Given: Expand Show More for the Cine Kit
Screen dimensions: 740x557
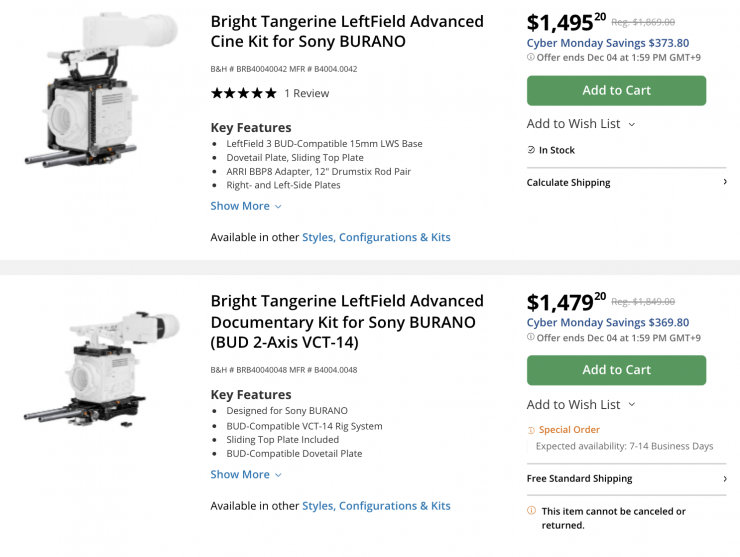Looking at the screenshot, I should (x=246, y=206).
